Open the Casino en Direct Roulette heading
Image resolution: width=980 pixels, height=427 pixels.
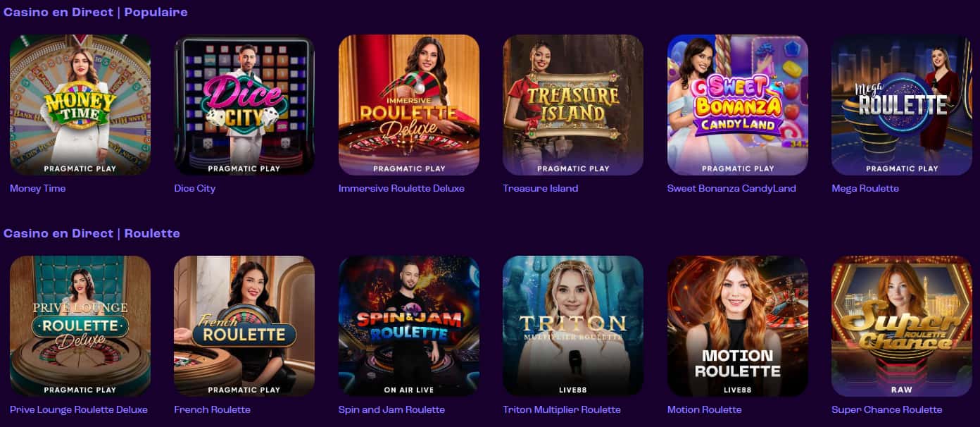[x=92, y=233]
